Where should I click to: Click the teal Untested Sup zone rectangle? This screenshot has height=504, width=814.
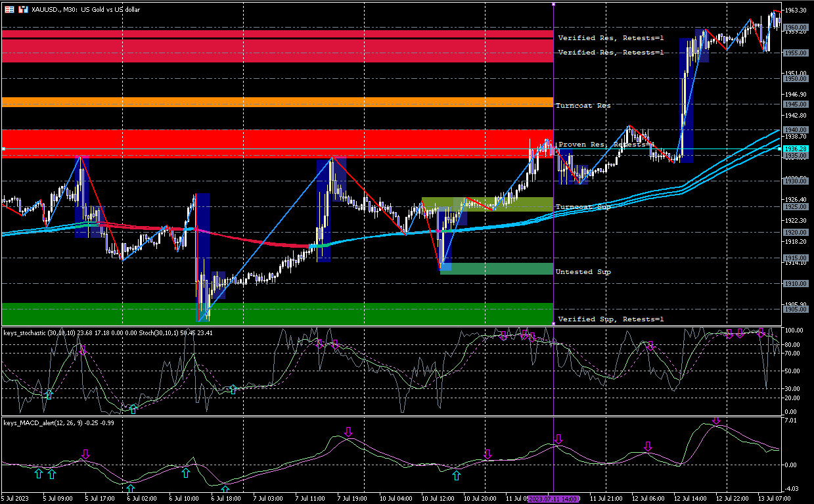click(x=496, y=268)
